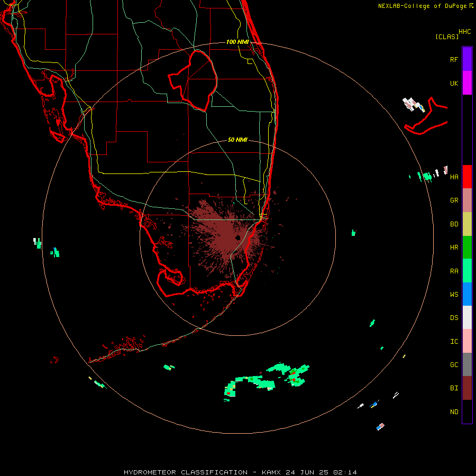Click the 100 NMI range ring label

pos(237,42)
